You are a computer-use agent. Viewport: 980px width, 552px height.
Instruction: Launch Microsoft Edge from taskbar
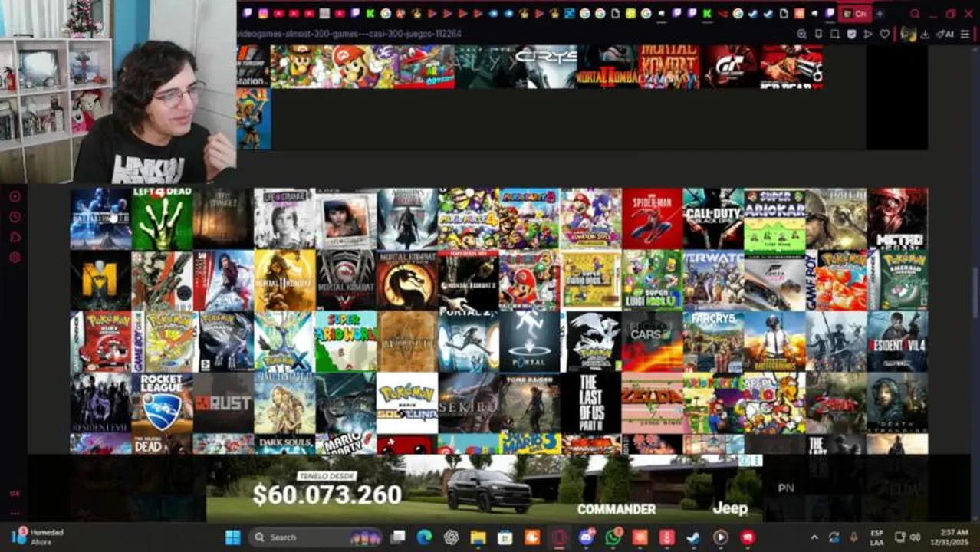tap(424, 537)
